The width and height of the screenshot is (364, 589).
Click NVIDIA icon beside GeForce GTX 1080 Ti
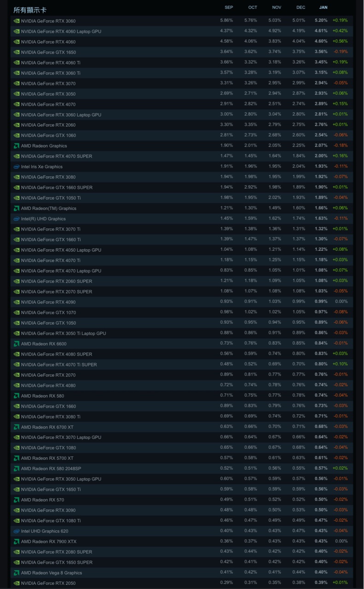pyautogui.click(x=17, y=520)
